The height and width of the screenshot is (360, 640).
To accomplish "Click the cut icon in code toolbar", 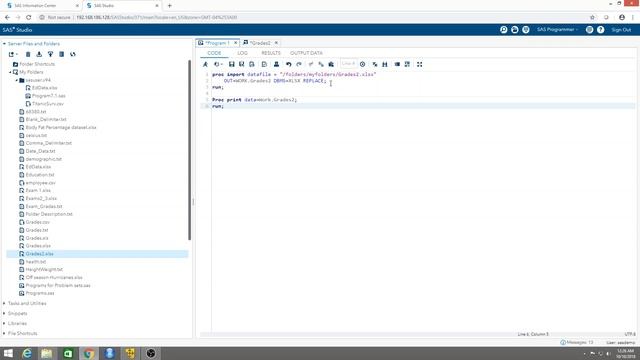I will point(311,64).
